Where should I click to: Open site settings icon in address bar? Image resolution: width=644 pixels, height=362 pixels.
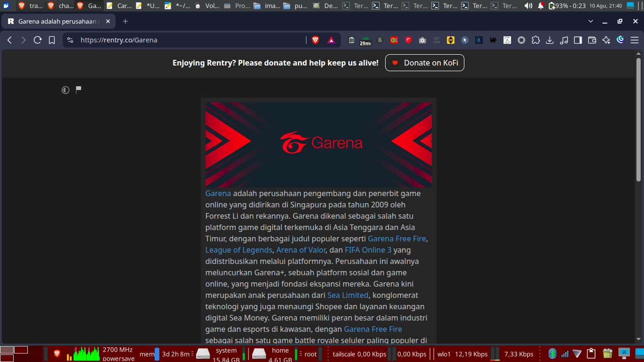tap(70, 40)
